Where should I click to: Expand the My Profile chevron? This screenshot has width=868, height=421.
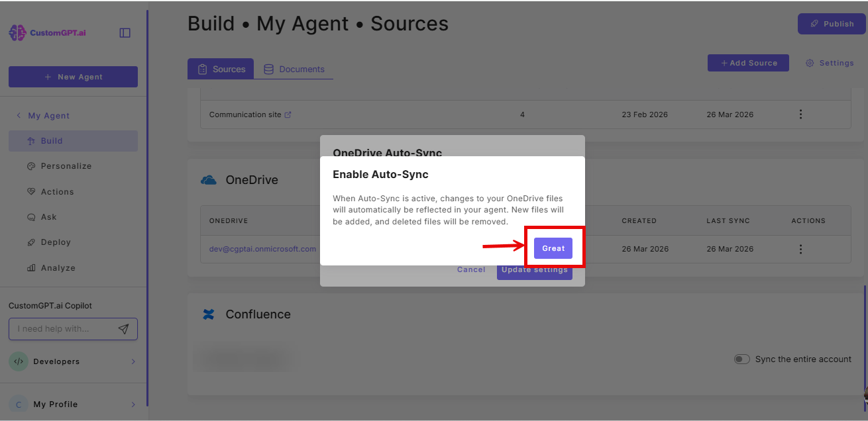[x=133, y=404]
